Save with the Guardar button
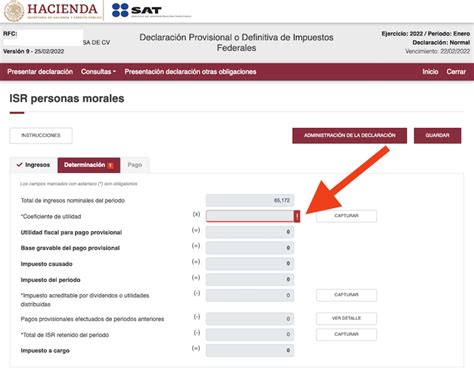474x374 pixels. click(437, 136)
